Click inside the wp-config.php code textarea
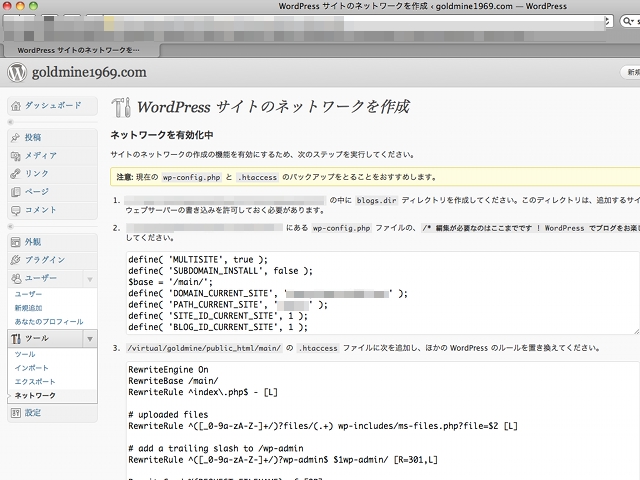The image size is (640, 480). point(382,293)
